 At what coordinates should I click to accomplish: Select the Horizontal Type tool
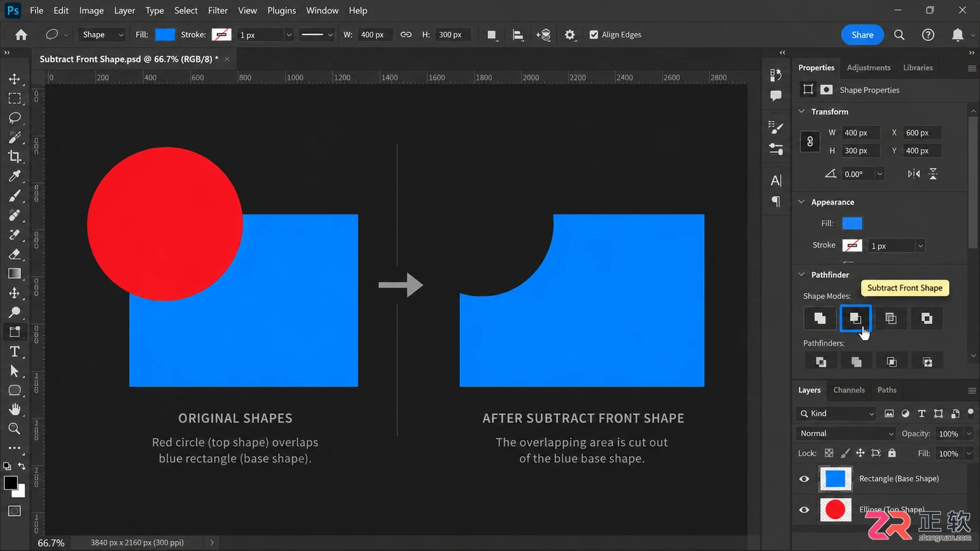pyautogui.click(x=14, y=352)
